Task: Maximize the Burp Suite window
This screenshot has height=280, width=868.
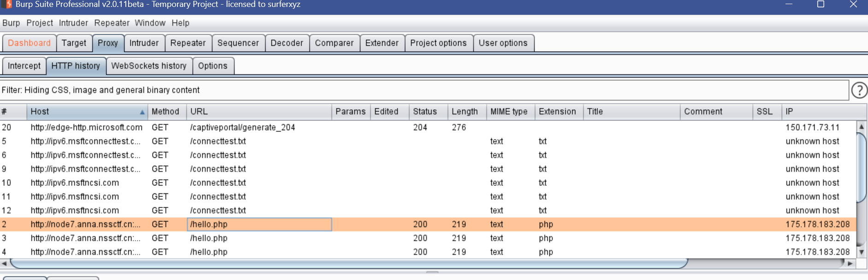Action: coord(821,5)
